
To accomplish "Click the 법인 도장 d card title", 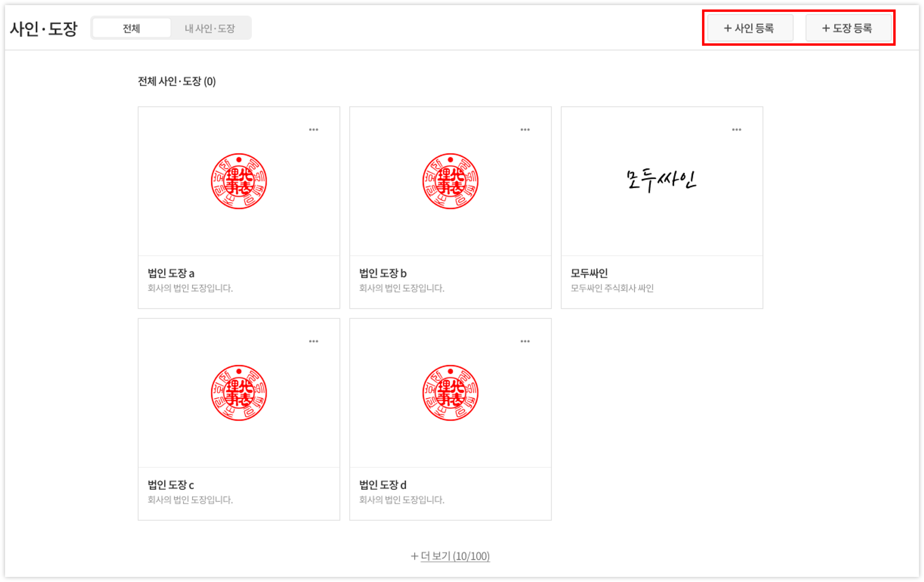I will click(x=383, y=485).
